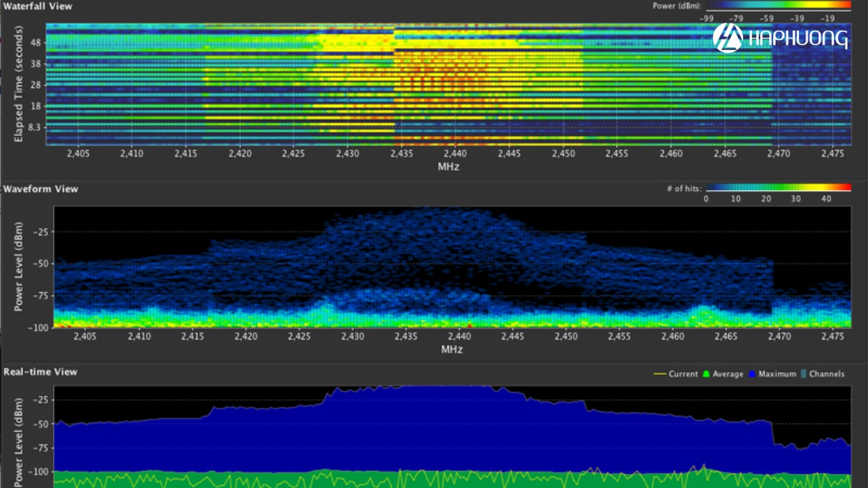Toggle the Maximum trace legend label
The width and height of the screenshot is (868, 488).
coord(777,374)
